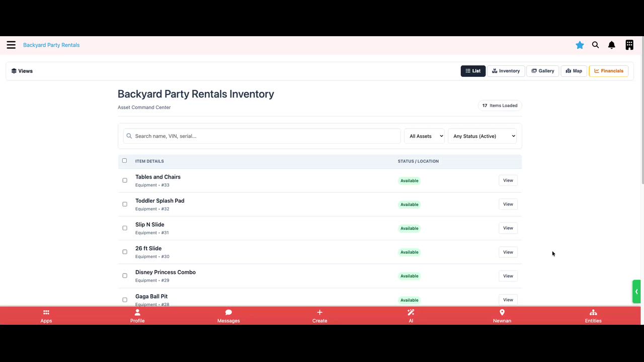Check the Toddler Splash Pad row checkbox

[x=125, y=204]
